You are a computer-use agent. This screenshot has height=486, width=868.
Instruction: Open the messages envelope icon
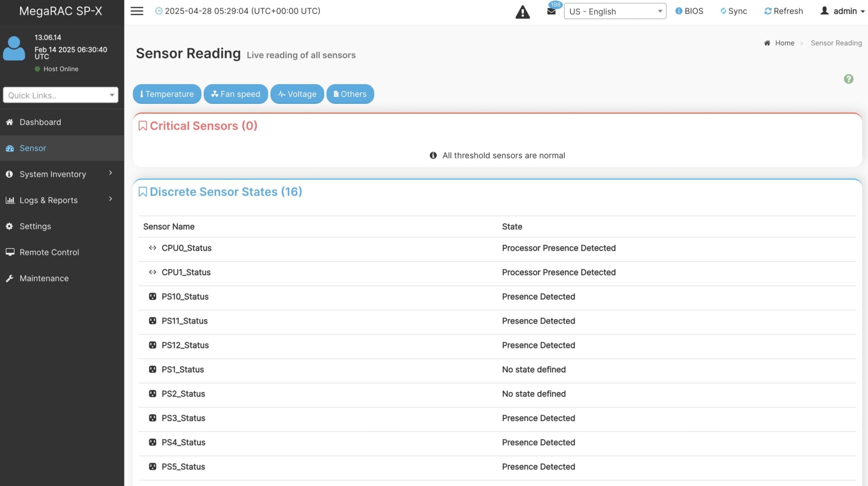click(x=551, y=11)
